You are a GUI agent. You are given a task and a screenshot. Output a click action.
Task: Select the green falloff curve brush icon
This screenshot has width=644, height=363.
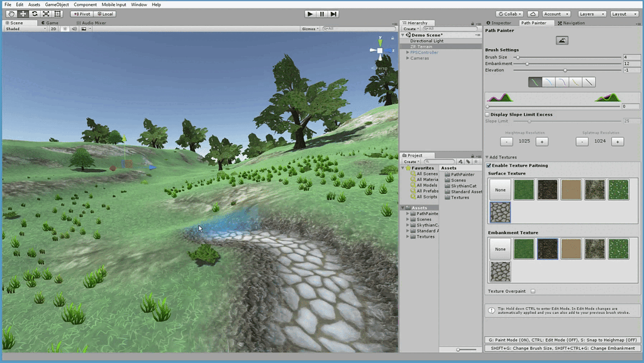[535, 82]
